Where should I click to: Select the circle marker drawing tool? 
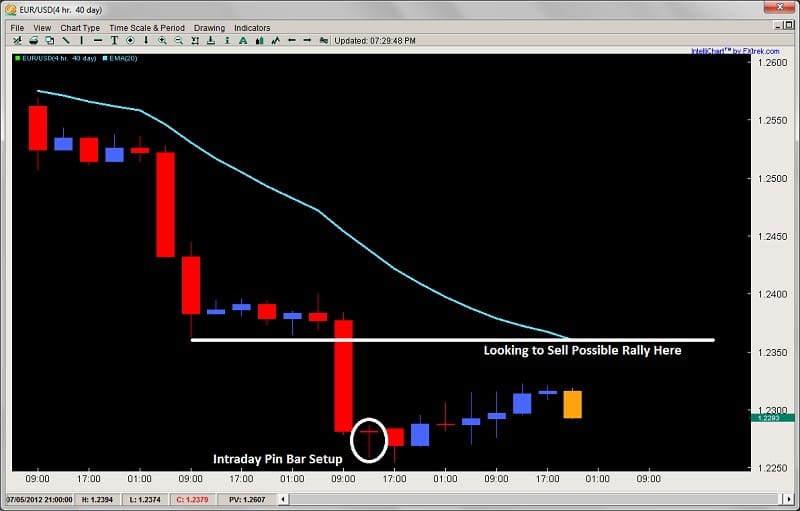130,40
